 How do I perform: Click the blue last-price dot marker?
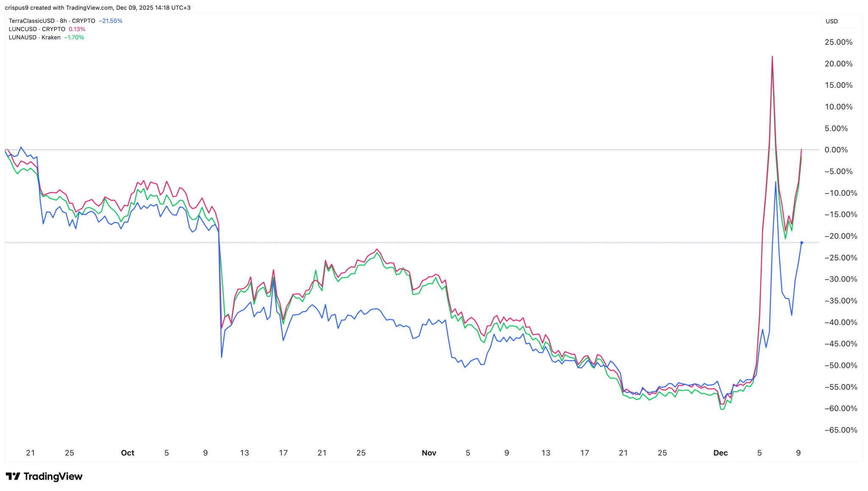801,243
